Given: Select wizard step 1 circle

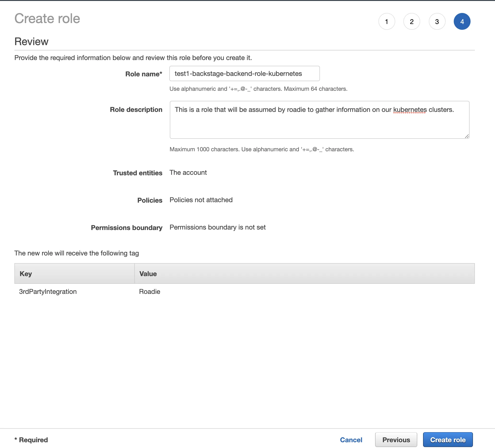Looking at the screenshot, I should 387,21.
